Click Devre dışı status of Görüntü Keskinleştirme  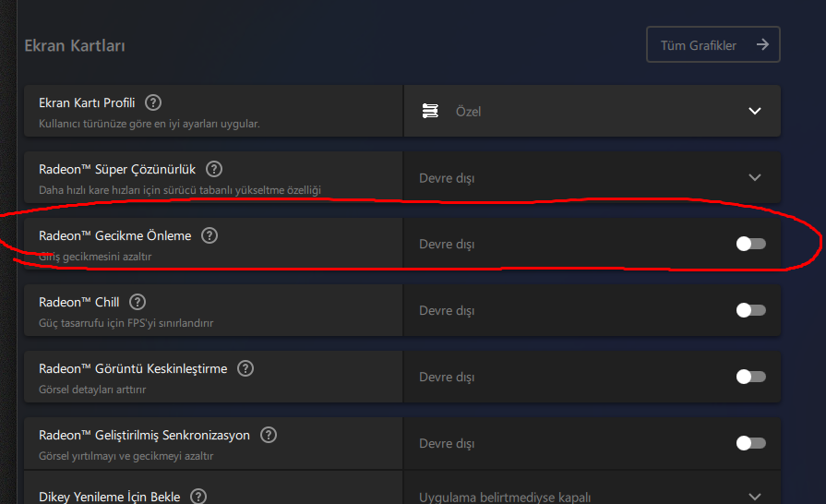pos(447,378)
